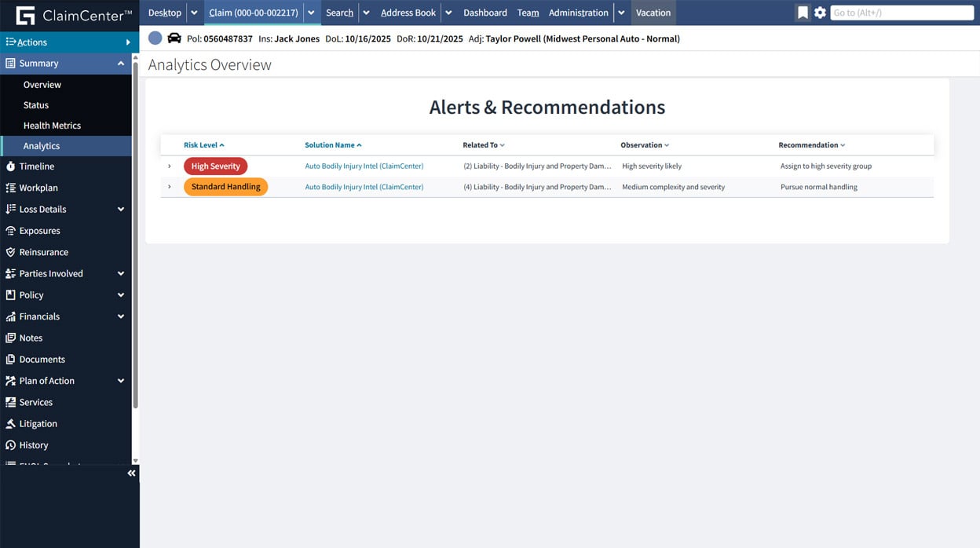
Task: Click the Documents icon in sidebar
Action: click(10, 360)
